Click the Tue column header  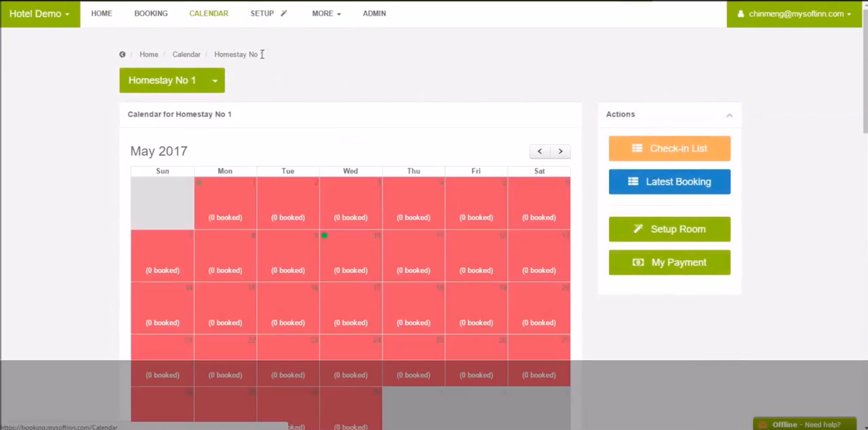(288, 171)
